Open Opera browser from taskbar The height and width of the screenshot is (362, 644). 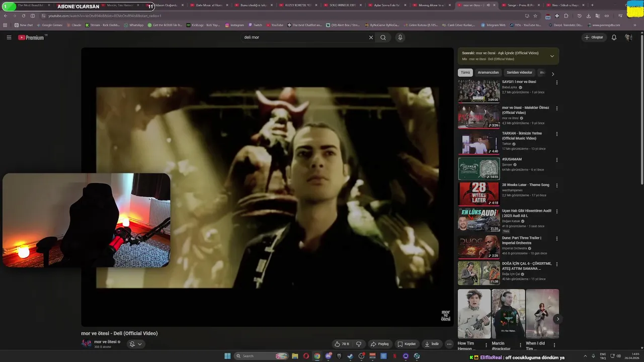pos(306,356)
